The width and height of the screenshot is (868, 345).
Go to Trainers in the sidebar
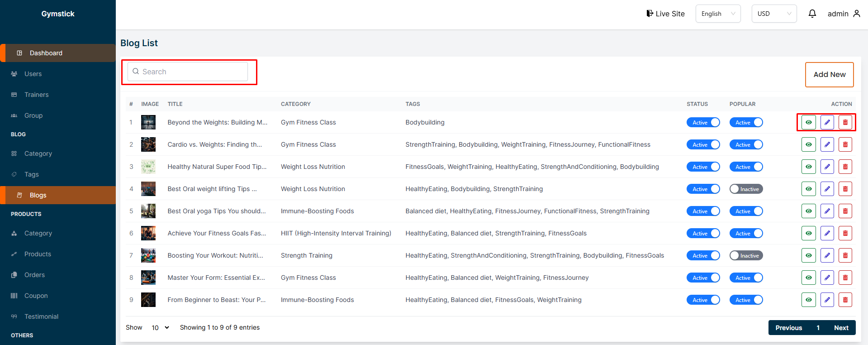(36, 95)
